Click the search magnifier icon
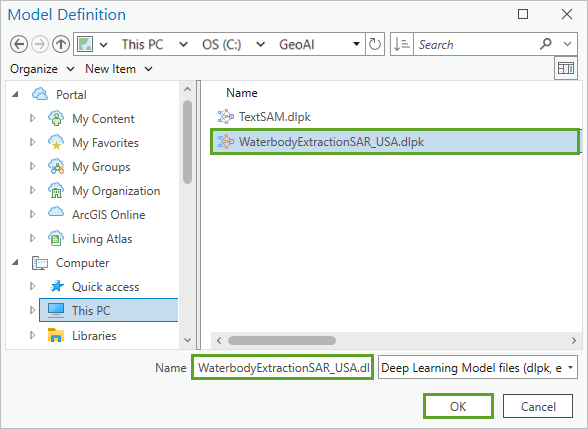Screen dimensions: 588x429 pyautogui.click(x=546, y=44)
